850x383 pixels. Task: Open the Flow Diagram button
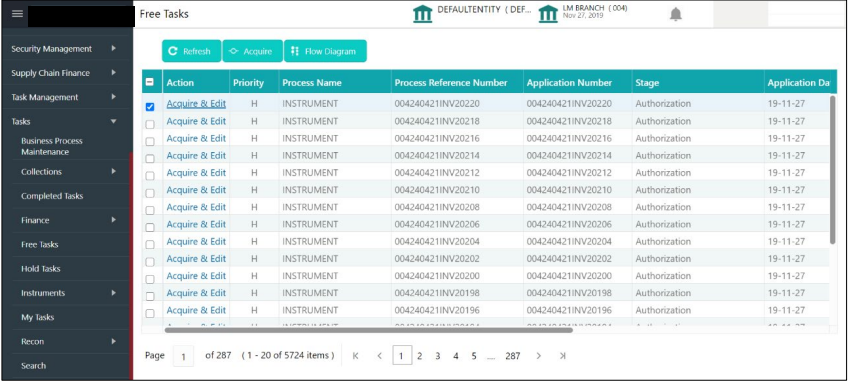pyautogui.click(x=325, y=51)
